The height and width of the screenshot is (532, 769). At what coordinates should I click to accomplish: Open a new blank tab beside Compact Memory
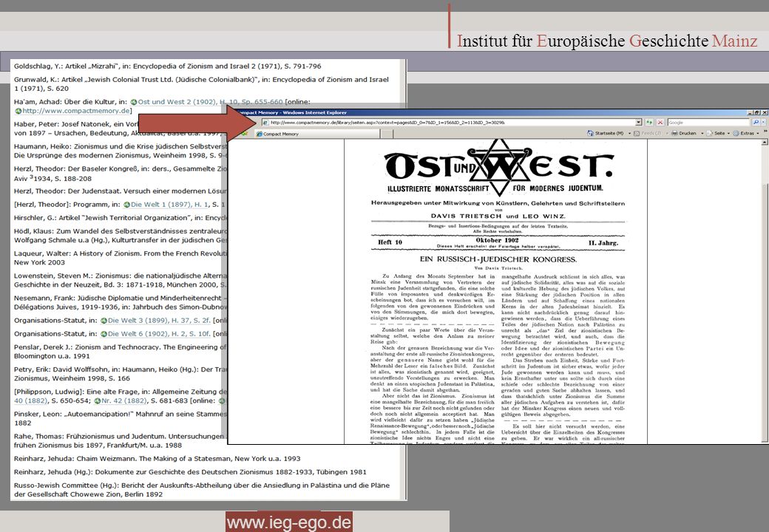[x=387, y=134]
